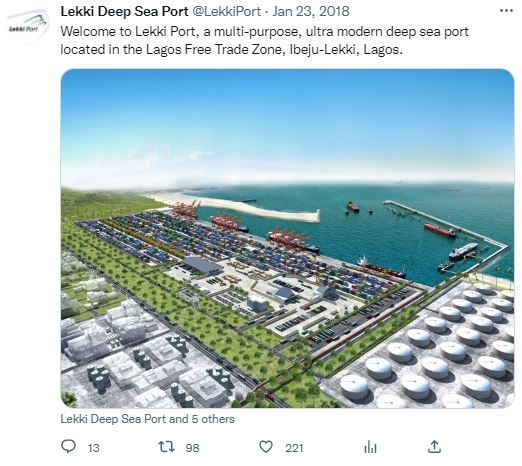Open tweet analytics bar chart icon

[x=370, y=447]
